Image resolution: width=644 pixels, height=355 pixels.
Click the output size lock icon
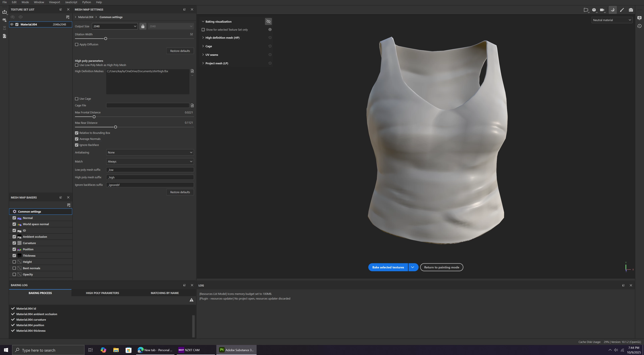pos(143,26)
